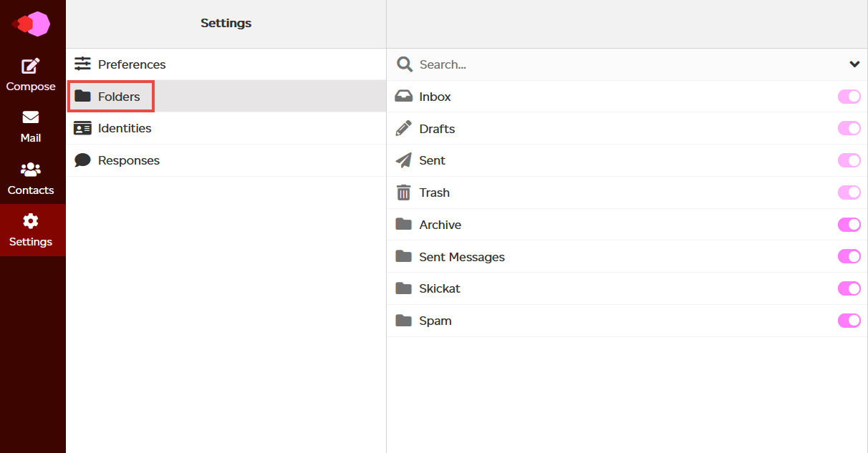Image resolution: width=868 pixels, height=453 pixels.
Task: Select the Preferences sliders icon
Action: point(83,64)
